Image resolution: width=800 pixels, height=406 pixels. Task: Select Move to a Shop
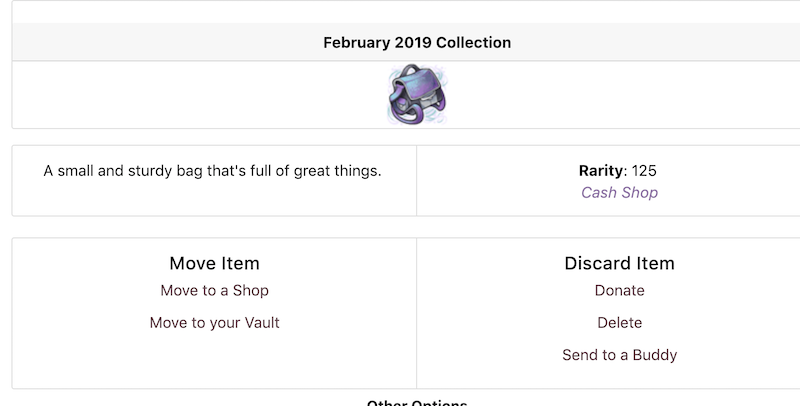(214, 291)
